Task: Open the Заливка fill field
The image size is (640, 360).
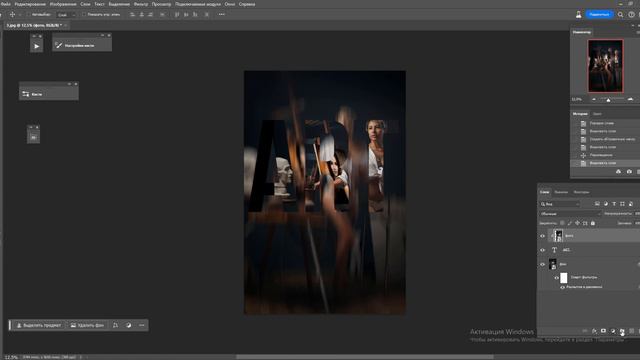Action: point(637,223)
